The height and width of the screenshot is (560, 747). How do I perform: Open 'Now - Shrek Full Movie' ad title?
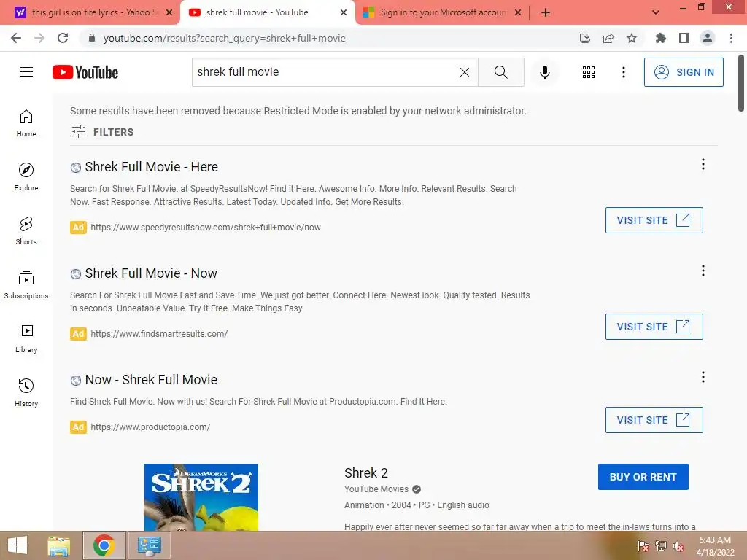[x=151, y=379]
